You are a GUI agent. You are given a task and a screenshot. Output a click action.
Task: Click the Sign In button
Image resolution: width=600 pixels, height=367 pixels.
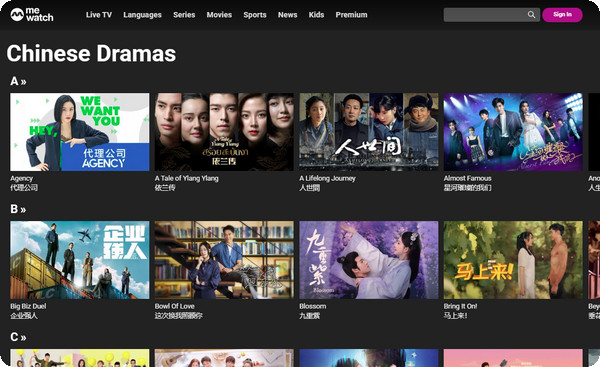pyautogui.click(x=562, y=15)
